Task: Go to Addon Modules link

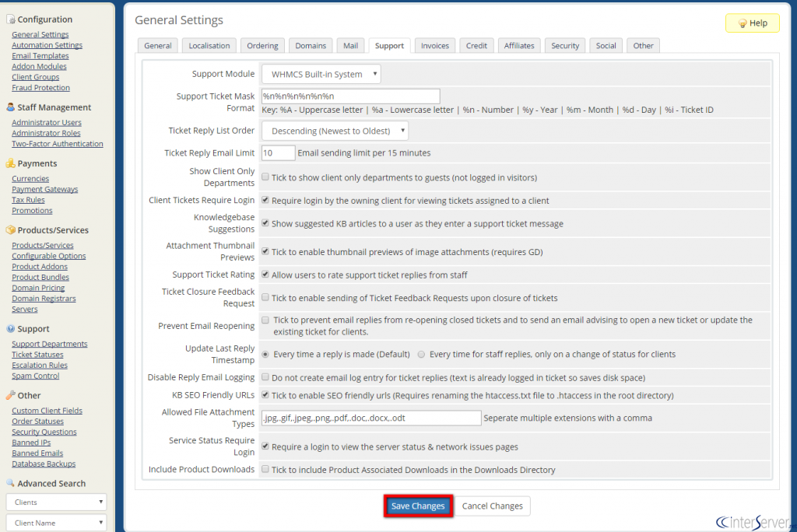Action: (x=39, y=67)
